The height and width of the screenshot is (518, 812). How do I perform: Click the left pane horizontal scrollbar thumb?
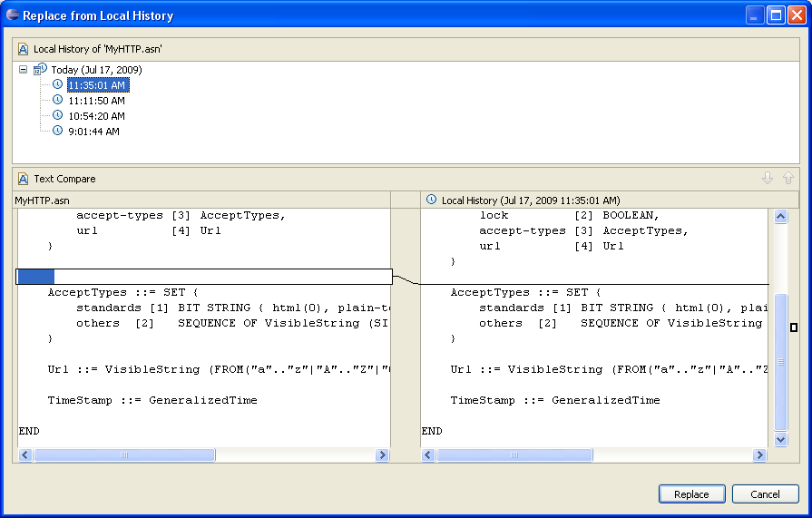(124, 455)
